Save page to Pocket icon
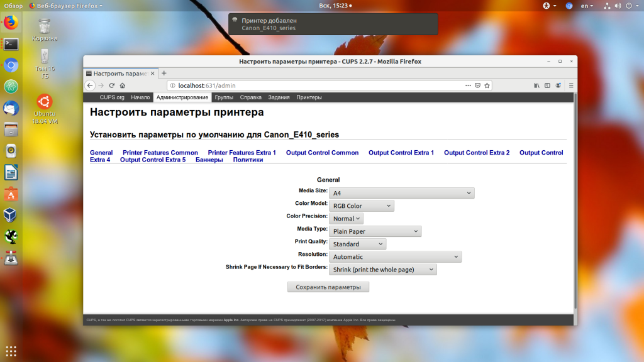The height and width of the screenshot is (362, 644). (478, 85)
